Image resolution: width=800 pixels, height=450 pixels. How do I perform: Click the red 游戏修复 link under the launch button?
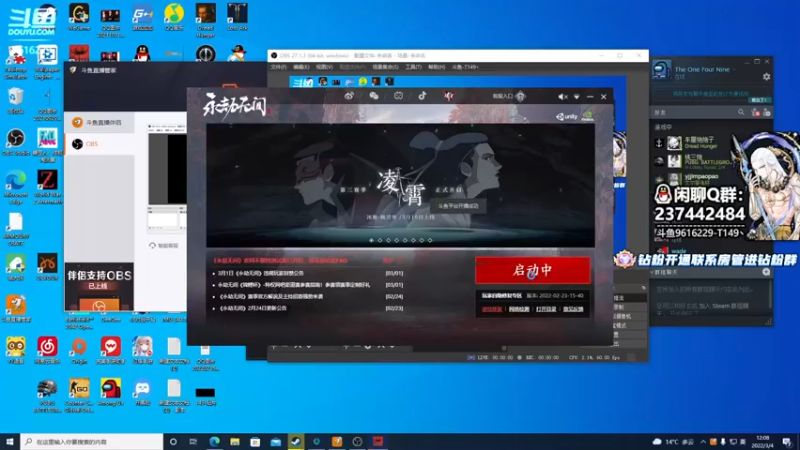492,309
